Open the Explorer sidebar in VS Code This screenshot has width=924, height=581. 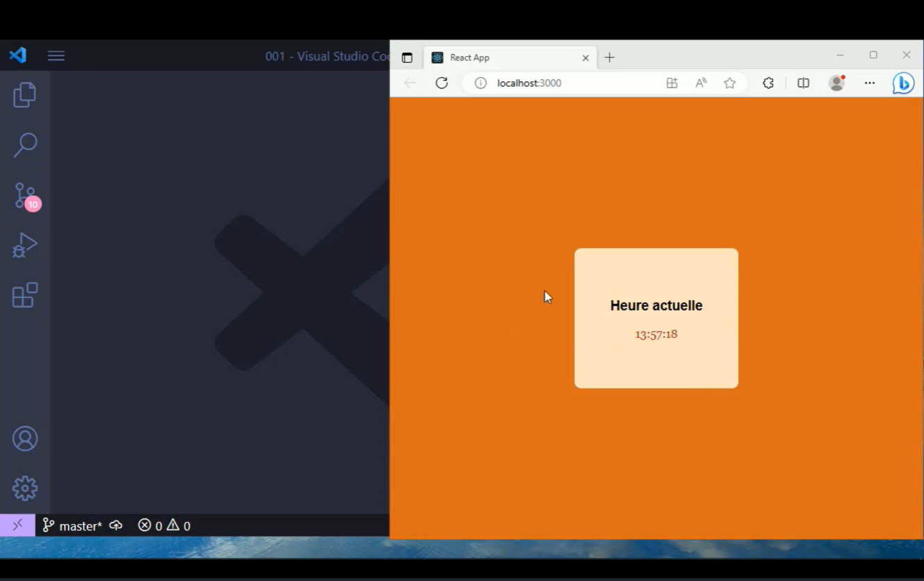coord(24,95)
